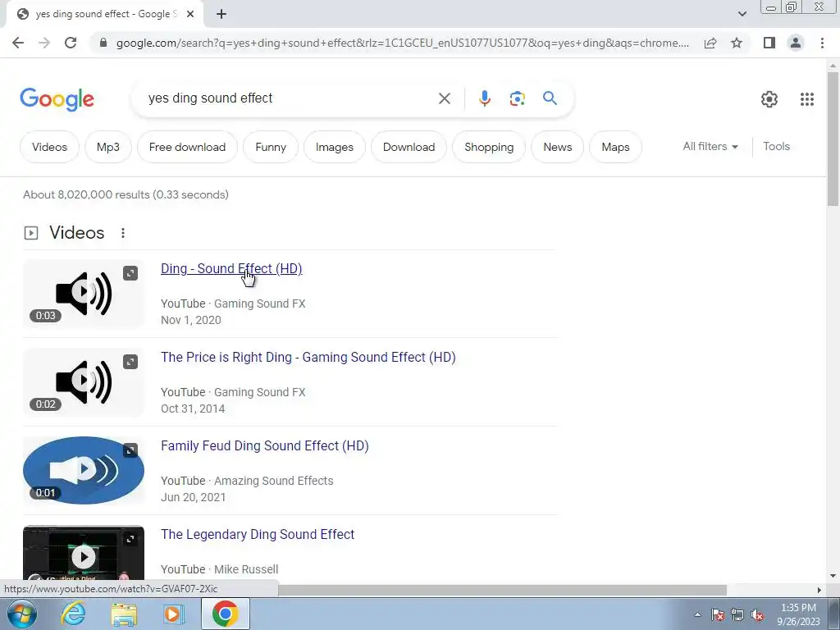Viewport: 840px width, 630px height.
Task: Select the Funny filter chip
Action: pos(271,147)
